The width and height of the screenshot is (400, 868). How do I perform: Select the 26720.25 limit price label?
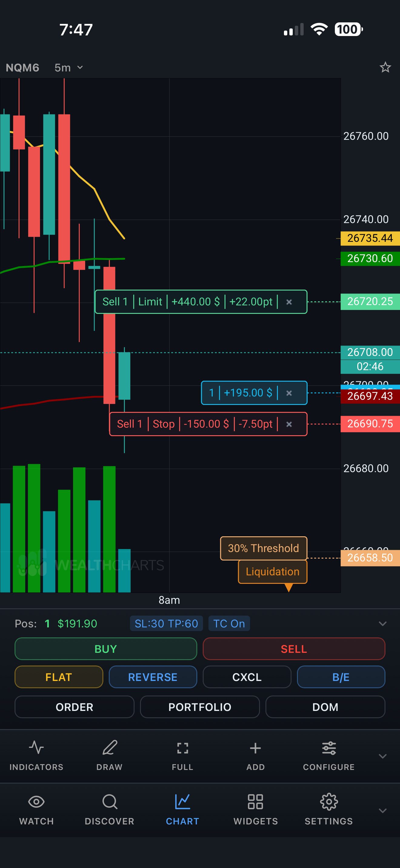(370, 301)
